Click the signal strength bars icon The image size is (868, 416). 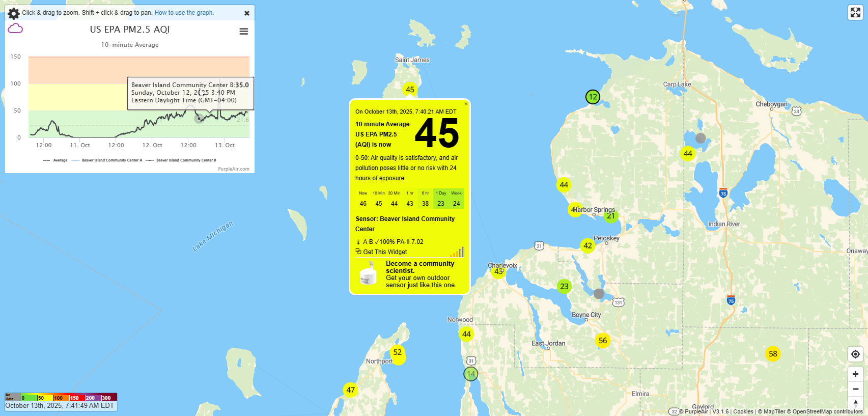457,252
